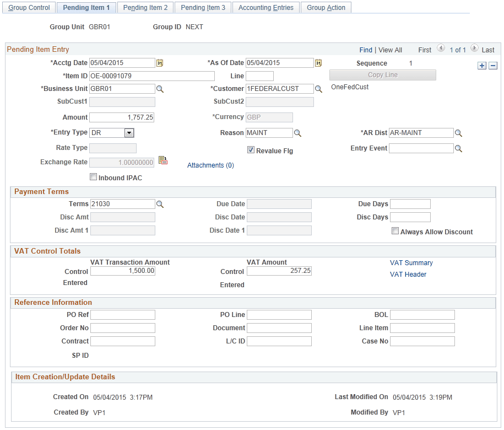Image resolution: width=504 pixels, height=430 pixels.
Task: Enable the Inbound IPAC checkbox
Action: [x=93, y=177]
